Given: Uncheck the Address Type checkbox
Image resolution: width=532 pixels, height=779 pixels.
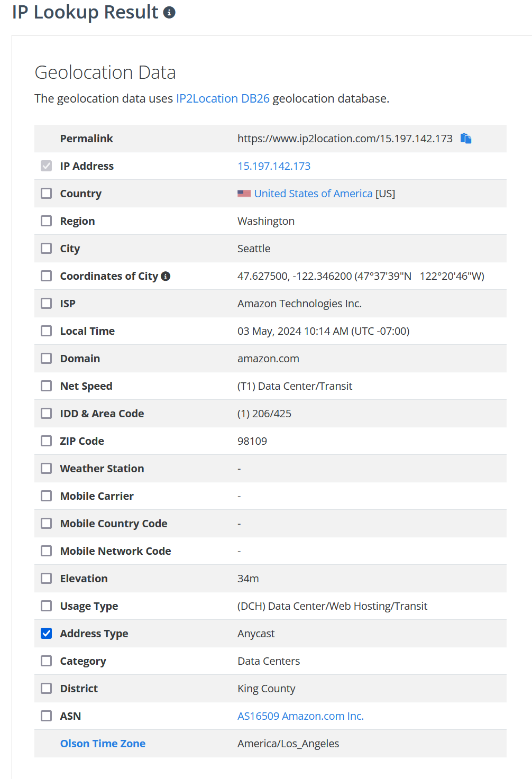Looking at the screenshot, I should [47, 634].
